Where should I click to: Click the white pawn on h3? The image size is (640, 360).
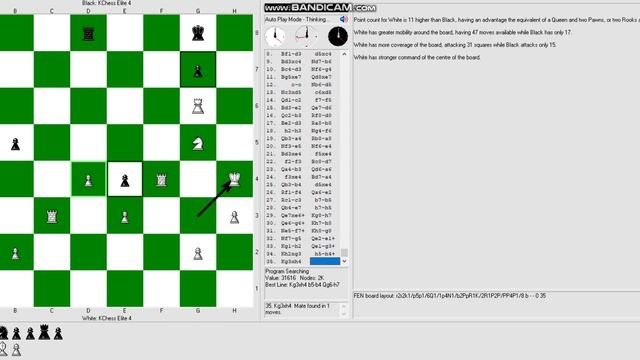click(x=234, y=217)
